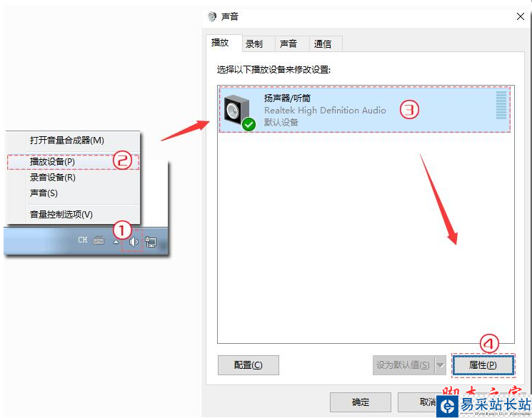Viewport: 532px width, 418px height.
Task: Click the 配置(C) button
Action: (x=249, y=365)
